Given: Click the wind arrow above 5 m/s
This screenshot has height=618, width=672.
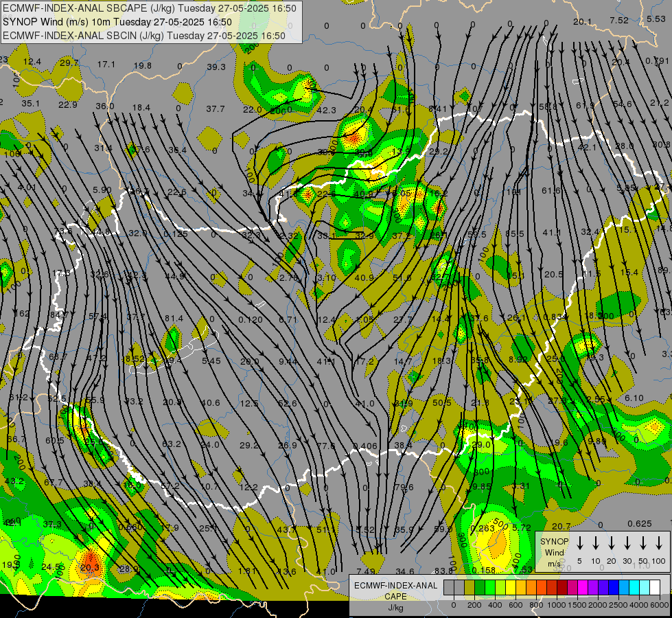Looking at the screenshot, I should point(579,542).
